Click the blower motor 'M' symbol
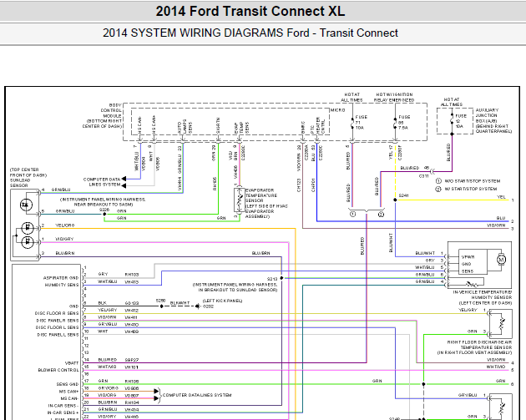The height and width of the screenshot is (420, 526). [501, 260]
